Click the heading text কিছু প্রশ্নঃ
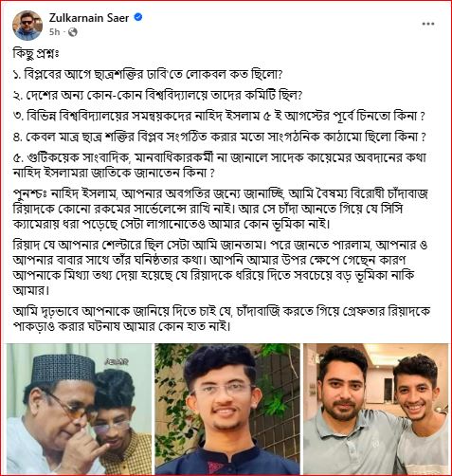 click(x=36, y=53)
